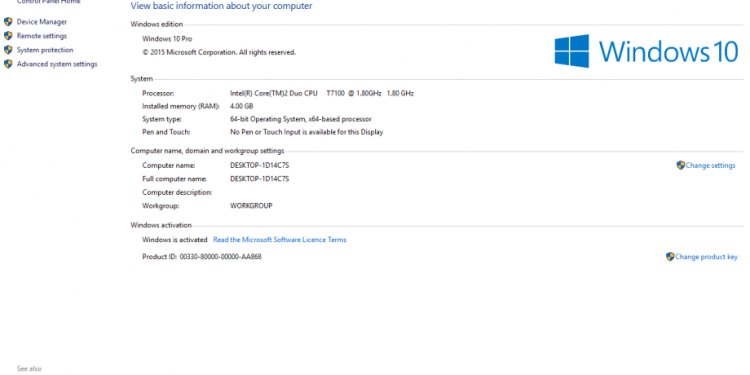Click Windows is activated text
The height and width of the screenshot is (375, 750).
(x=175, y=240)
